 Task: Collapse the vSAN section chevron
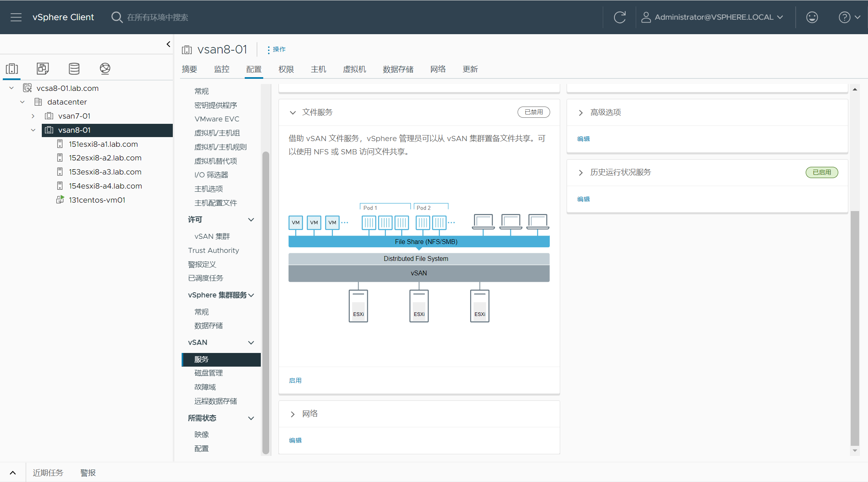pos(251,343)
